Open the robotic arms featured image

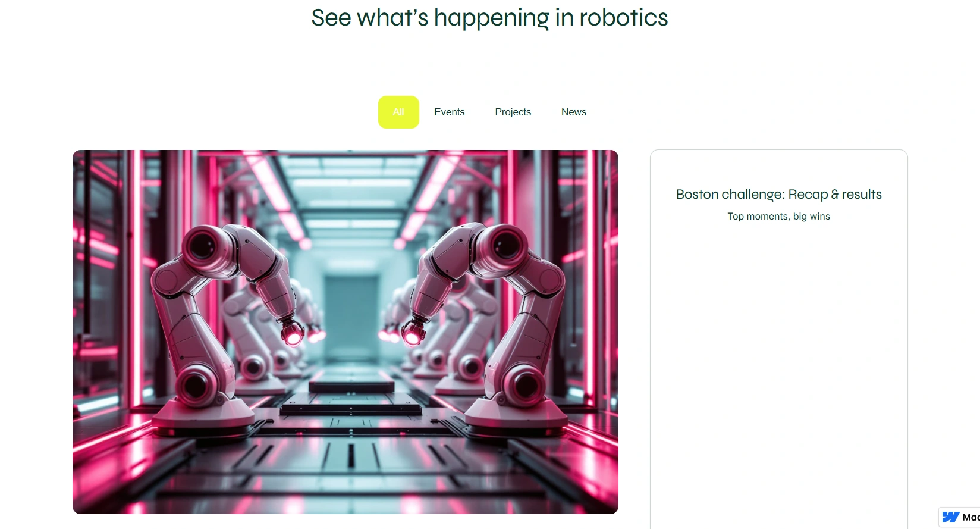click(x=345, y=332)
